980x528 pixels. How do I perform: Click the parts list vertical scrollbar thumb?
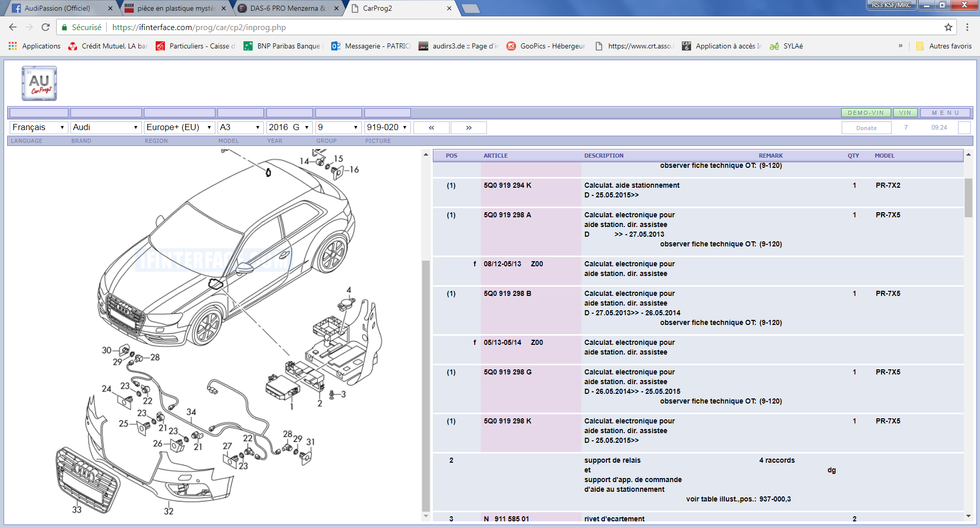point(968,198)
